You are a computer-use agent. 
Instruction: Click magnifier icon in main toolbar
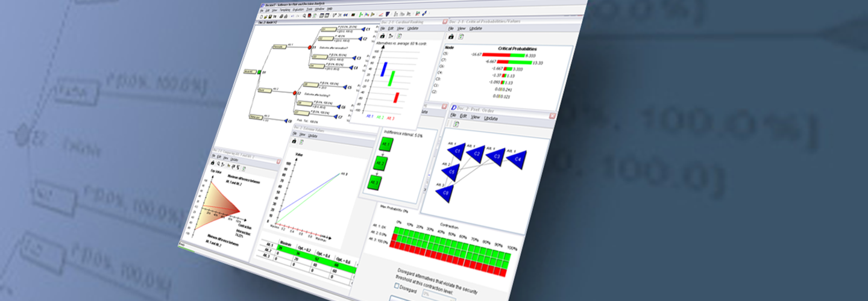[x=304, y=16]
